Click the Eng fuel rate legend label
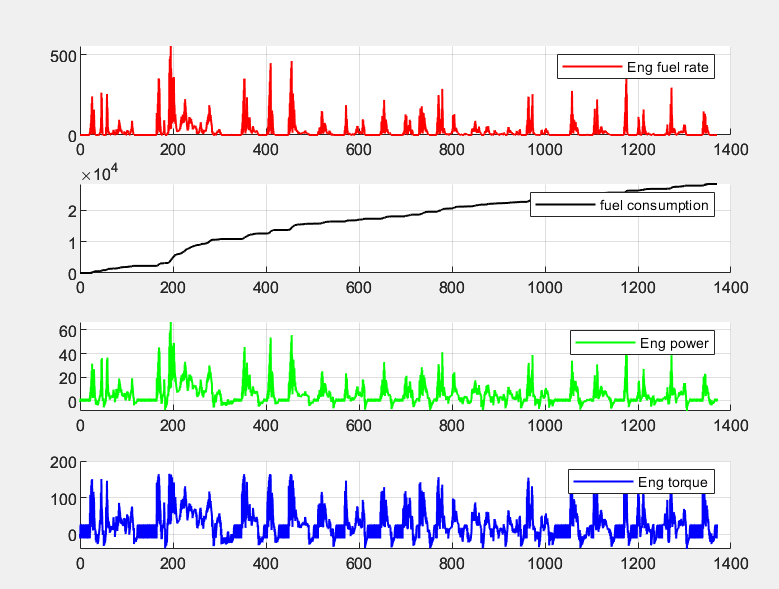Viewport: 779px width, 589px height. pyautogui.click(x=667, y=67)
